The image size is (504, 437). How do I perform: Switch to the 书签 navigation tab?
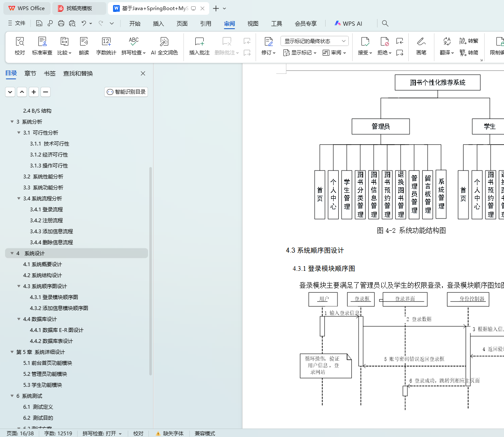click(x=49, y=73)
